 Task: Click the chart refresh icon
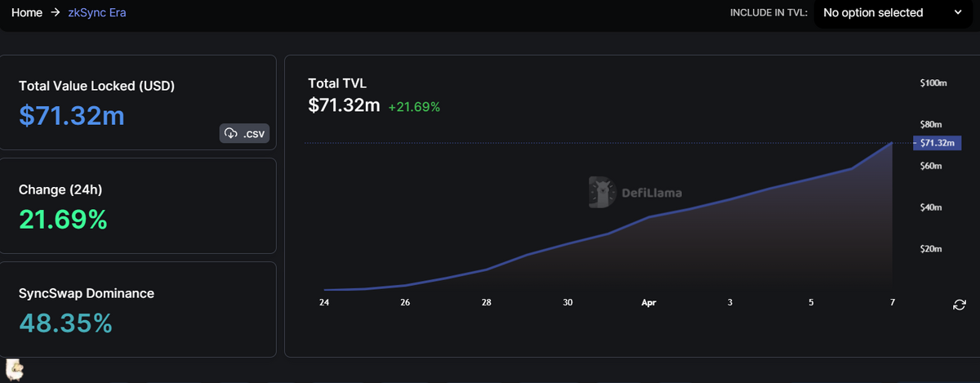(x=960, y=305)
